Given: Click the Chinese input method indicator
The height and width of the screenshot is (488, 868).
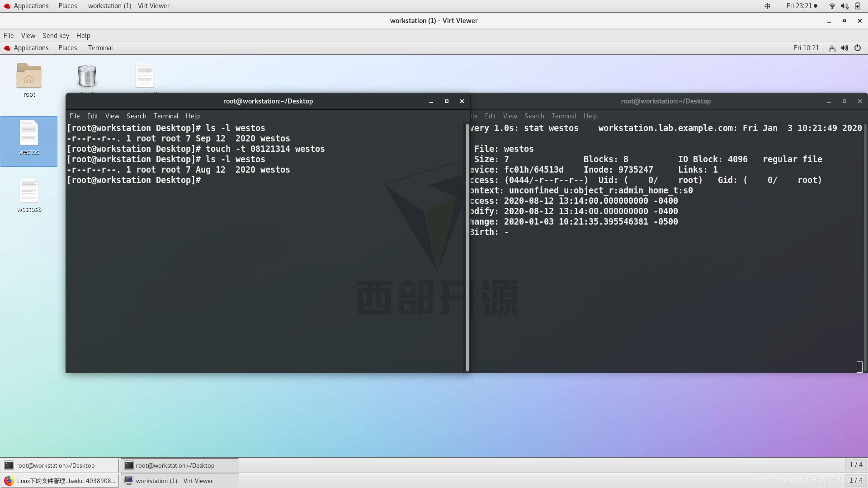Looking at the screenshot, I should pyautogui.click(x=767, y=6).
